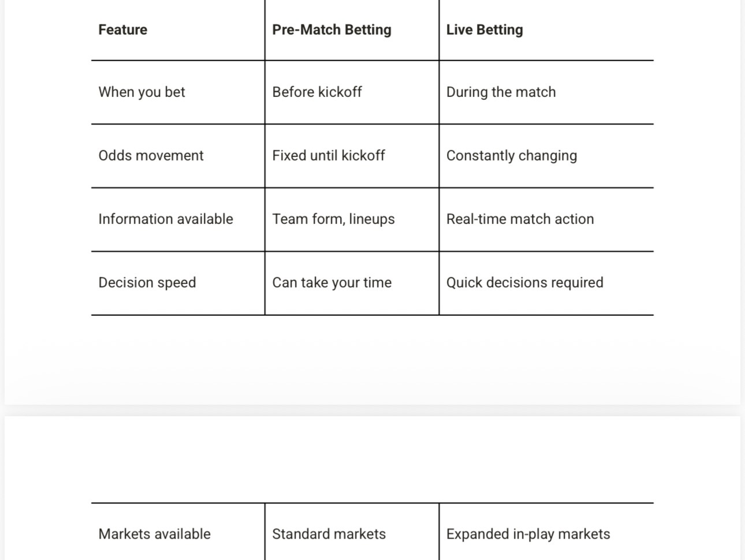Click the 'Can take your time' cell

(x=331, y=283)
